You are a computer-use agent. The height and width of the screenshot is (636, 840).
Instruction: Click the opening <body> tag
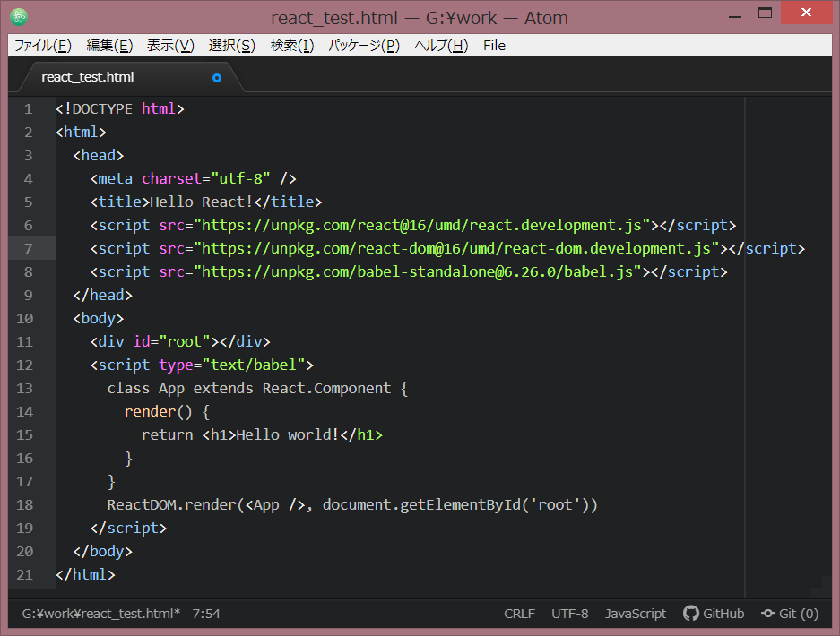[x=98, y=319]
